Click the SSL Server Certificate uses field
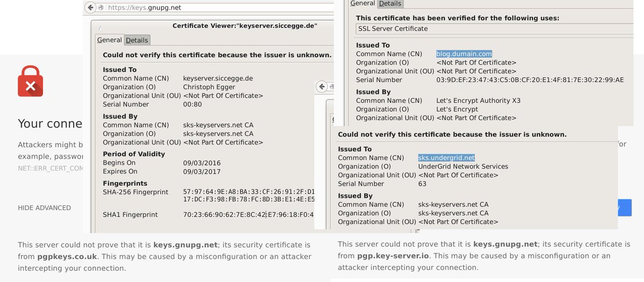The image size is (644, 282). click(x=494, y=29)
